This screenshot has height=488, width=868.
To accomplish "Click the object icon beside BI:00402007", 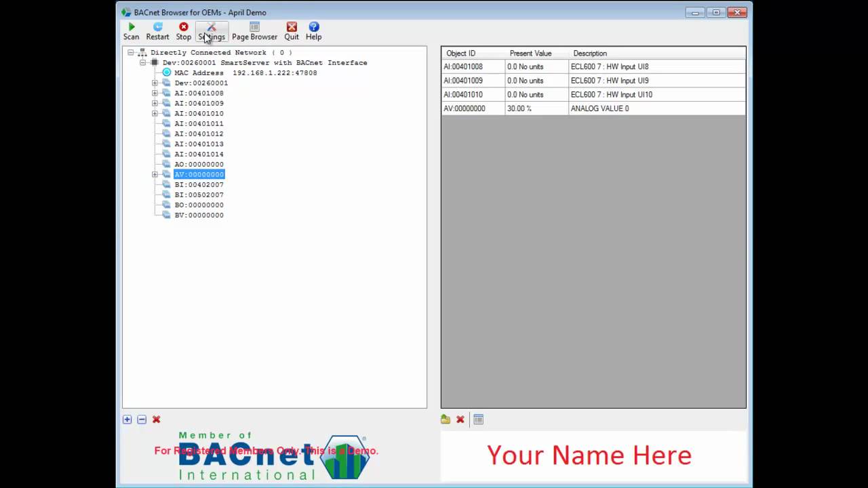I will (167, 184).
